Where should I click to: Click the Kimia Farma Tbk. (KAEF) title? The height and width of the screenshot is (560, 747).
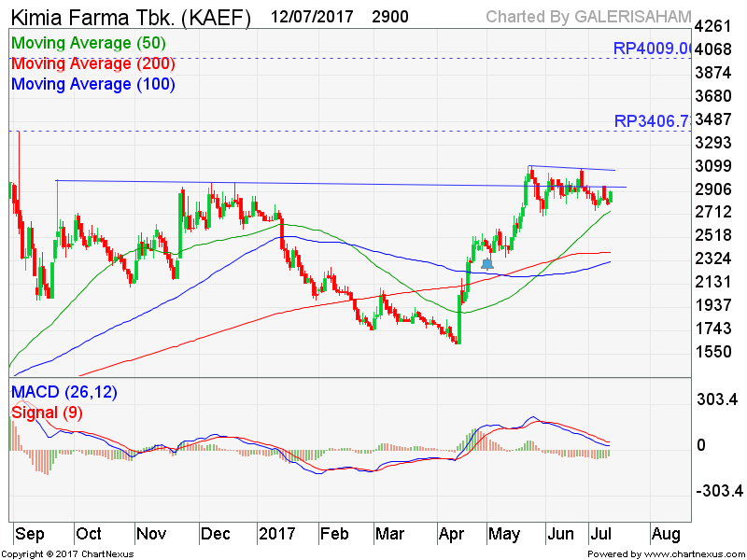point(131,18)
